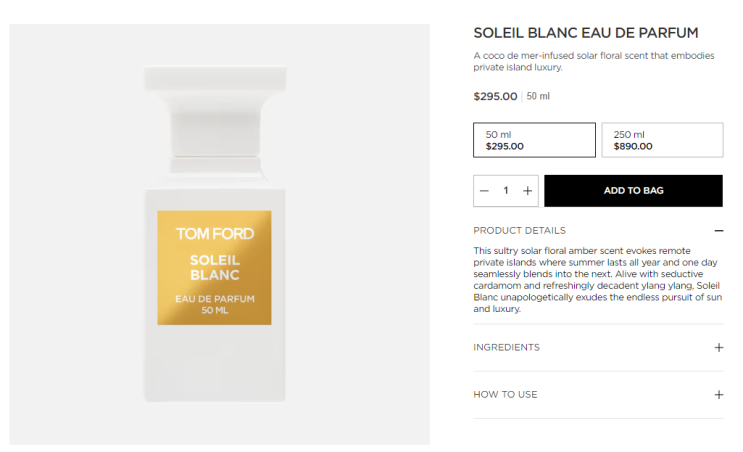
Task: Click the coco de mer short description
Action: coord(593,62)
